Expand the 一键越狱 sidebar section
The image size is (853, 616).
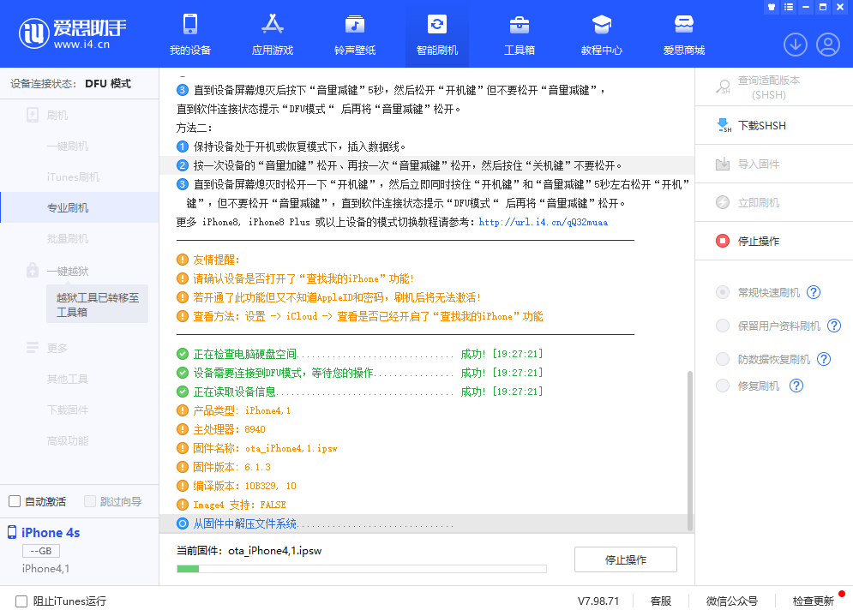(67, 272)
